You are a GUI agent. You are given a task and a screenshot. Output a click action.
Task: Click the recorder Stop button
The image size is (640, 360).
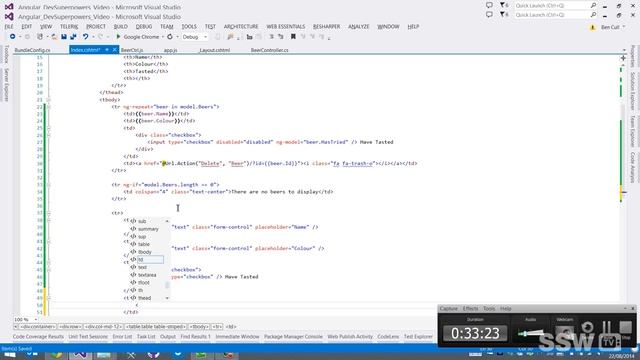[x=625, y=327]
